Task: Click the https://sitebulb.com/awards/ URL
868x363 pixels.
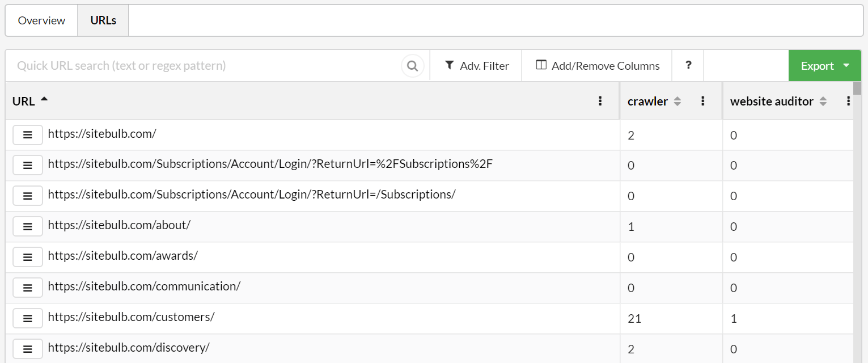Action: pos(123,256)
